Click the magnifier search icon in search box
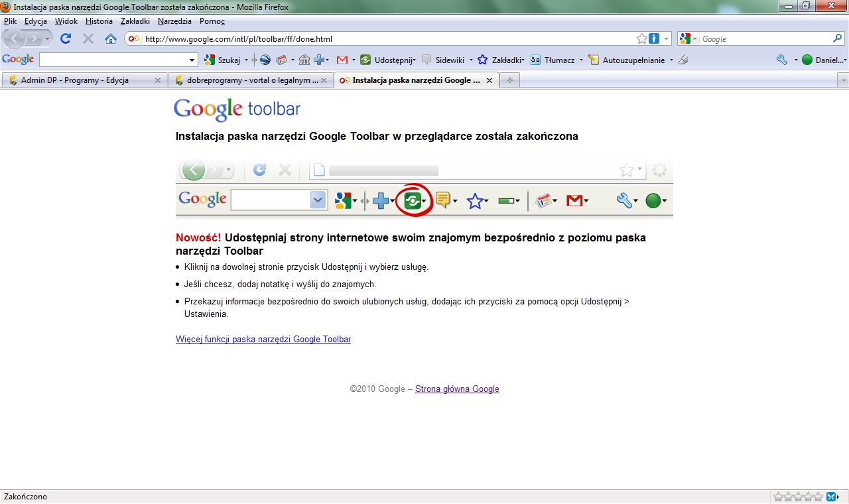Viewport: 849px width, 504px height. [x=838, y=39]
